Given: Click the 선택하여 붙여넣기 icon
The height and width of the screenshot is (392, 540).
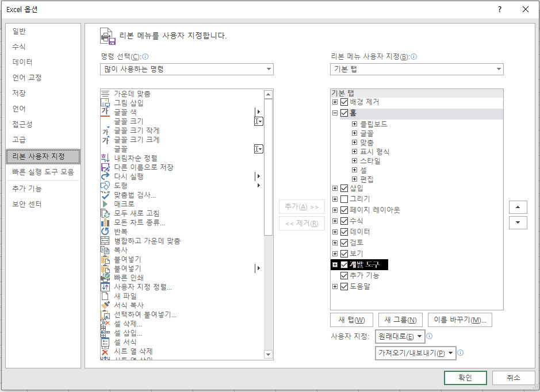Looking at the screenshot, I should [x=105, y=314].
